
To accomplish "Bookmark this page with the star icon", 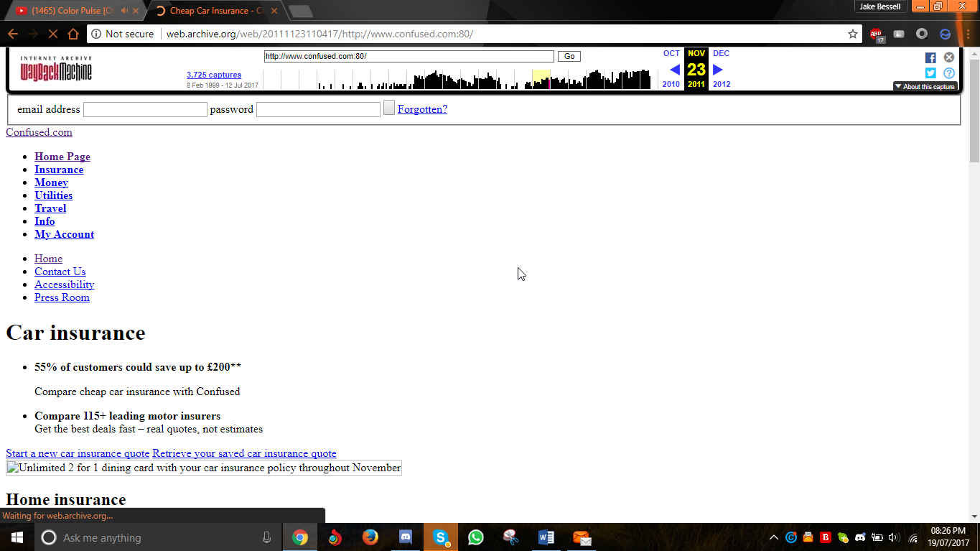I will click(x=853, y=34).
